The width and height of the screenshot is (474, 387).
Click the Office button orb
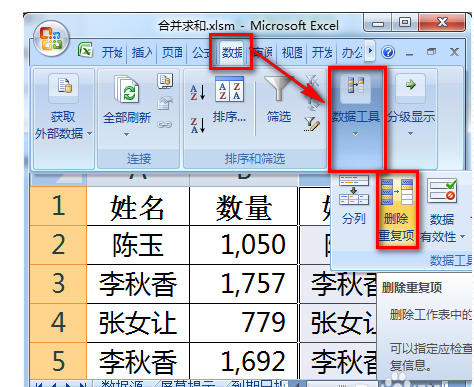coord(51,39)
